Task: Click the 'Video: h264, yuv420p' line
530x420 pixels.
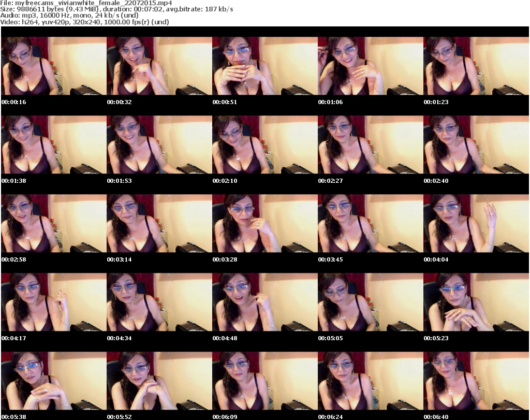Action: click(x=84, y=22)
